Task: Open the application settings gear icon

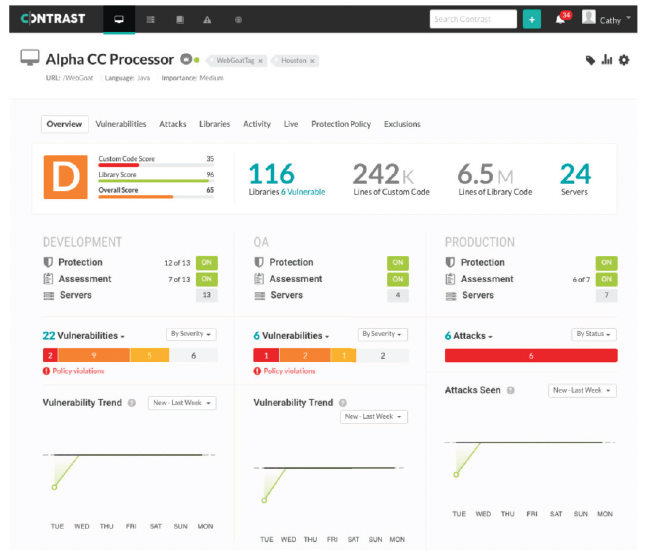Action: [624, 60]
